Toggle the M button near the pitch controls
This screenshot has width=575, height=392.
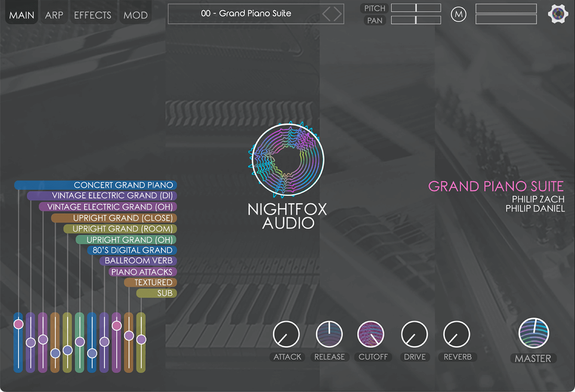459,14
